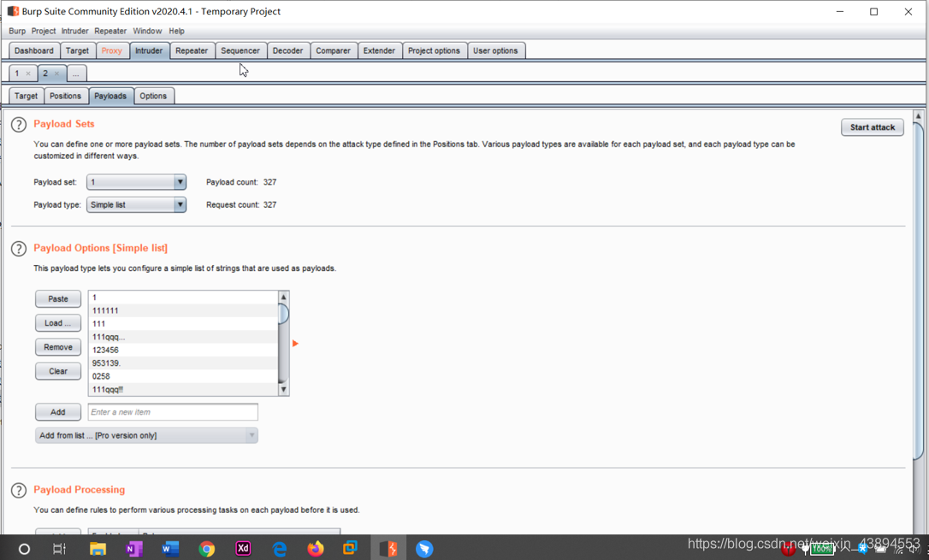Switch to the Positions sub-tab
Screen dimensions: 929x560
pos(65,96)
